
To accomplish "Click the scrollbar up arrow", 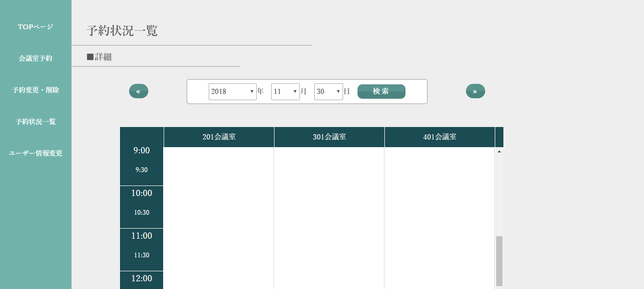I will [499, 151].
